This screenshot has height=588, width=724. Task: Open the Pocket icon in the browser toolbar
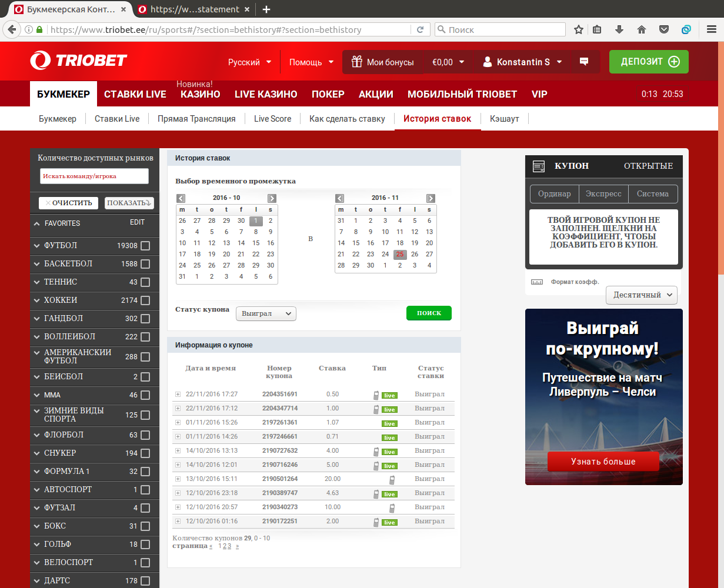point(663,29)
